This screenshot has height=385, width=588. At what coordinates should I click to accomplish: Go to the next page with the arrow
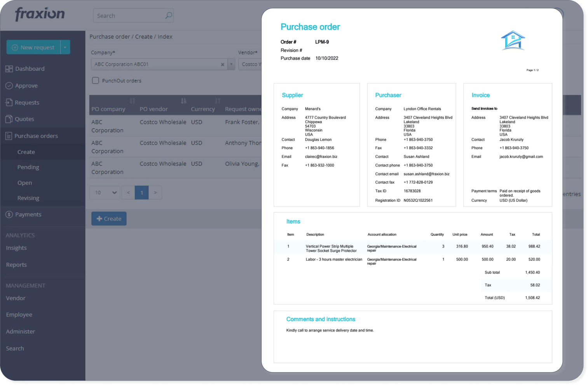(155, 192)
